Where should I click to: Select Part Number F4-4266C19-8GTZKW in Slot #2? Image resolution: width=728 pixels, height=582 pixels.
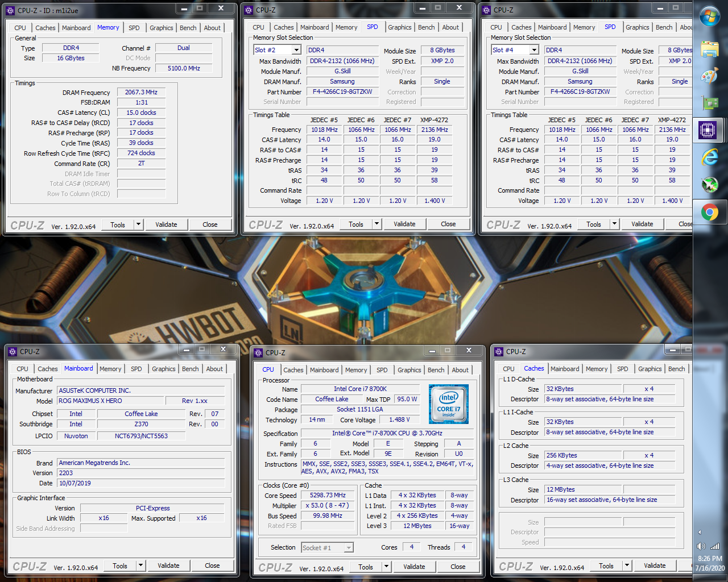342,92
